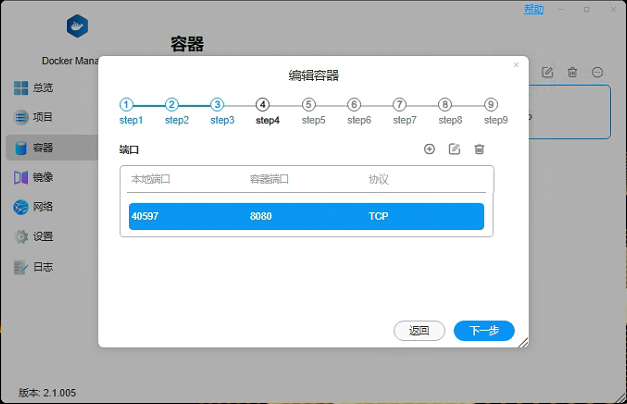
Task: Jump to step6 circle
Action: pos(354,105)
